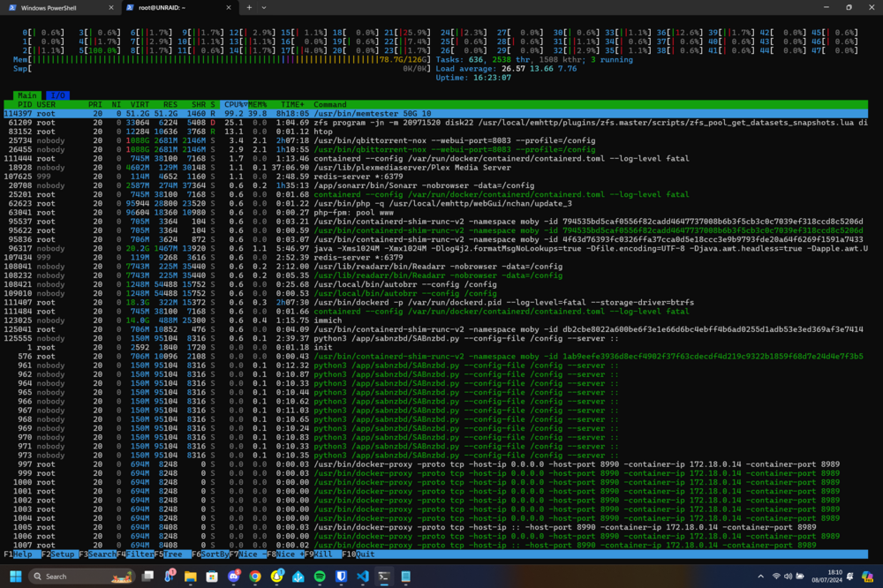
Task: Click the Load average text
Action: pyautogui.click(x=506, y=69)
